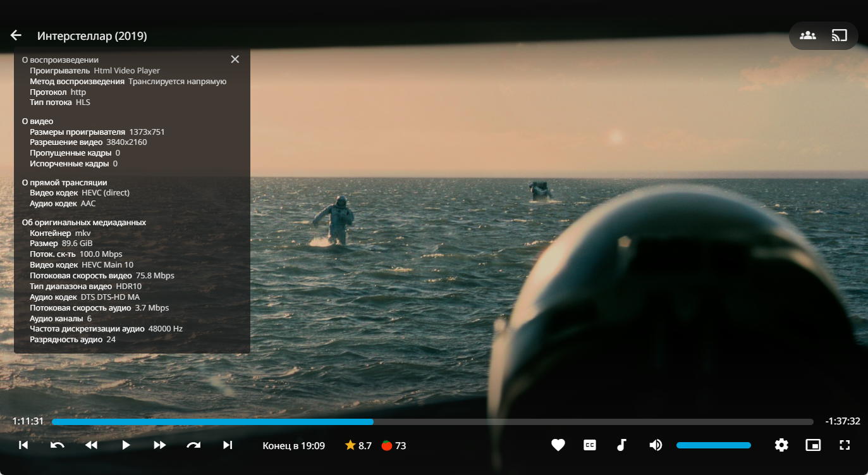Viewport: 868px width, 475px height.
Task: Rewind with the counter-clockwise arrow
Action: click(58, 445)
